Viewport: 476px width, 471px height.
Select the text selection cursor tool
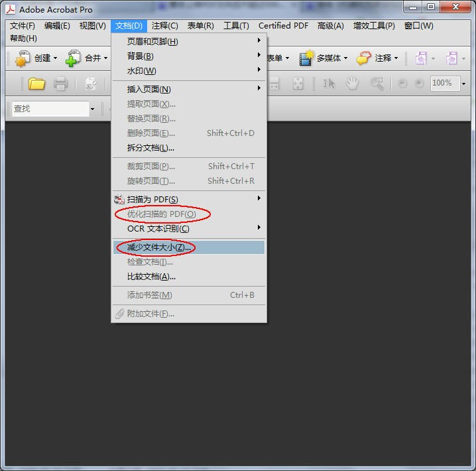tap(329, 84)
